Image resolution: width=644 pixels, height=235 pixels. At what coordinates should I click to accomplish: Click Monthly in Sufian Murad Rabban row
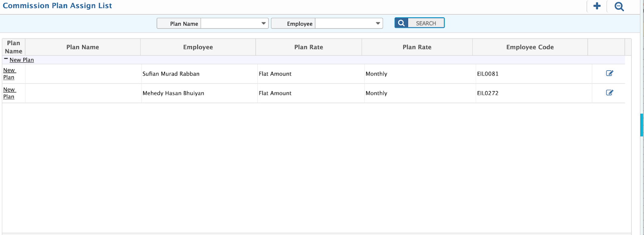tap(376, 74)
